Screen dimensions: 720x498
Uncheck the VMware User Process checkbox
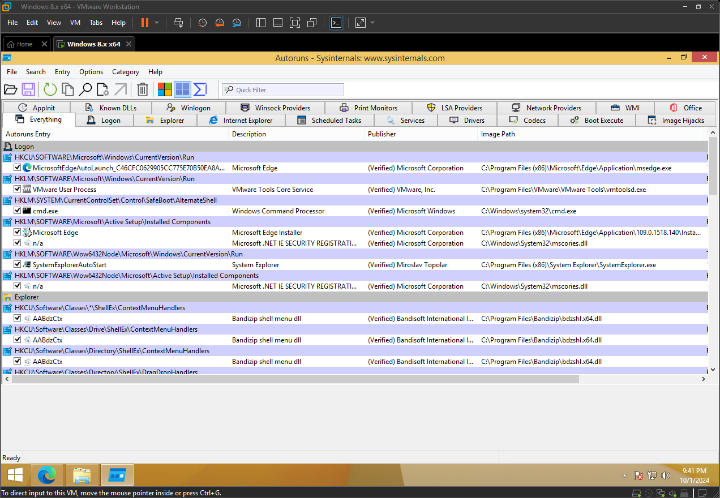17,189
